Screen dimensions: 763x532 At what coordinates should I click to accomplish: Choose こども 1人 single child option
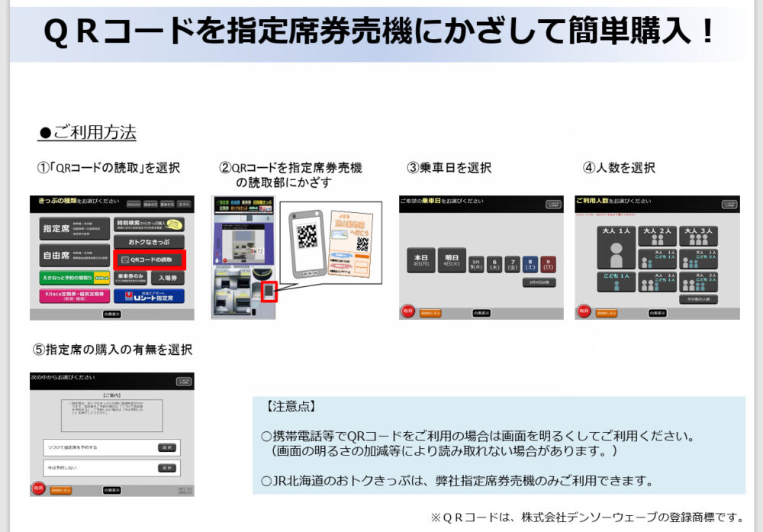(x=616, y=282)
